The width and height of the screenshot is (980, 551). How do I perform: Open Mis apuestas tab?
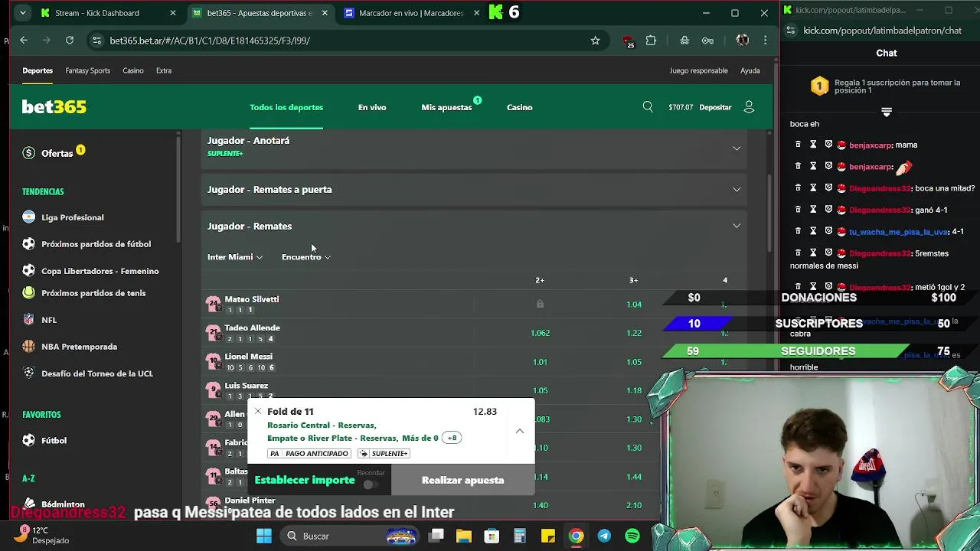[x=446, y=107]
